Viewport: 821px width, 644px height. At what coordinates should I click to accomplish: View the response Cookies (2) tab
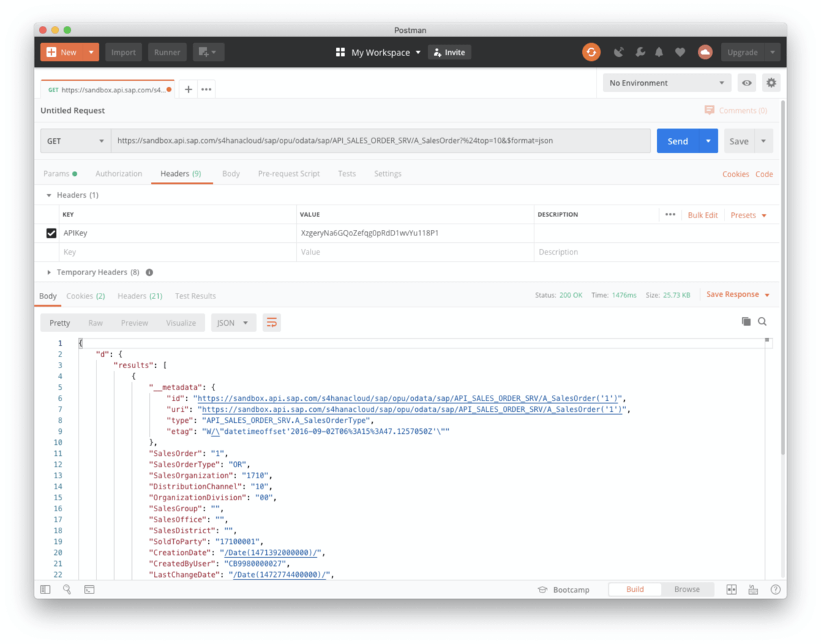coord(86,296)
